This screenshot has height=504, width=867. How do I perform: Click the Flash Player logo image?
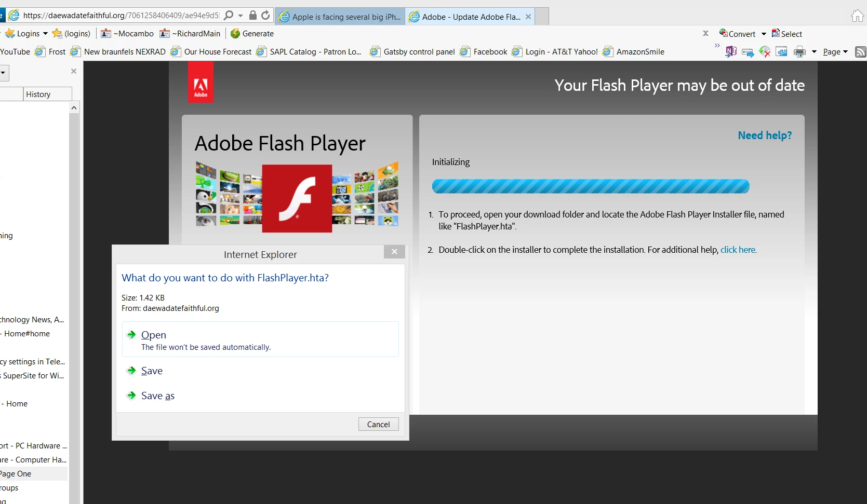click(297, 198)
